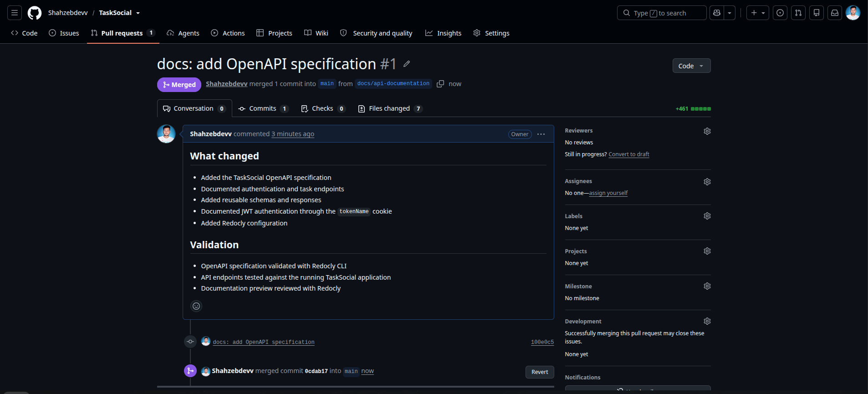The width and height of the screenshot is (868, 394).
Task: Open the notifications inbox icon
Action: 835,13
